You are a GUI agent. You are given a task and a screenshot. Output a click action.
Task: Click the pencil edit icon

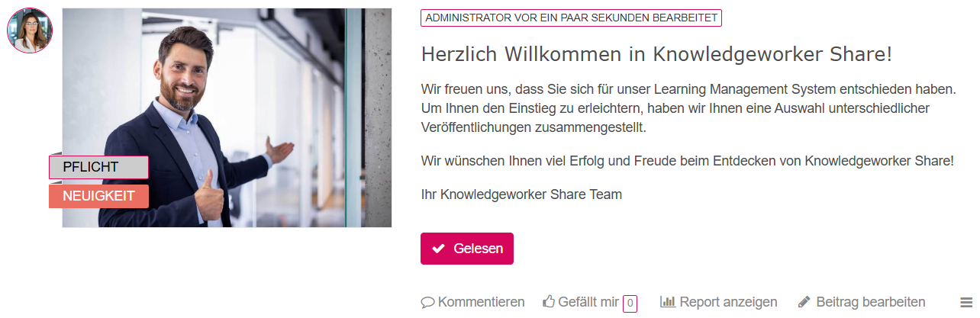(804, 302)
